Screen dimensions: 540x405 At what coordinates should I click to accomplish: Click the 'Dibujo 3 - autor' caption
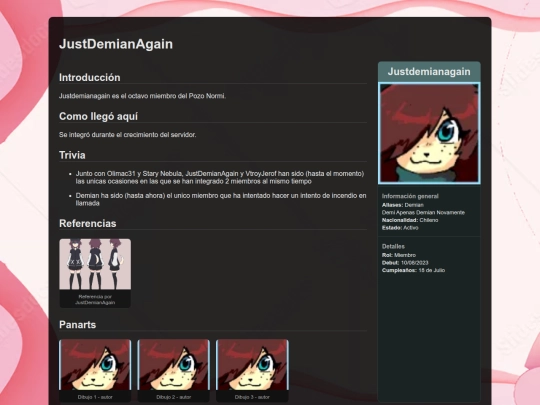pyautogui.click(x=252, y=397)
